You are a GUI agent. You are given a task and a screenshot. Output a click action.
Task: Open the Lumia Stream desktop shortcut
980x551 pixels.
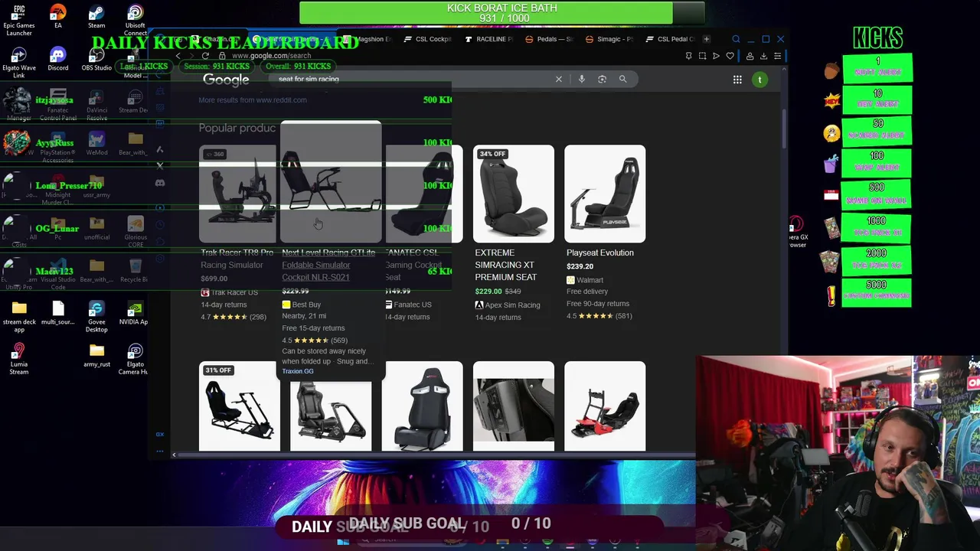tap(19, 359)
